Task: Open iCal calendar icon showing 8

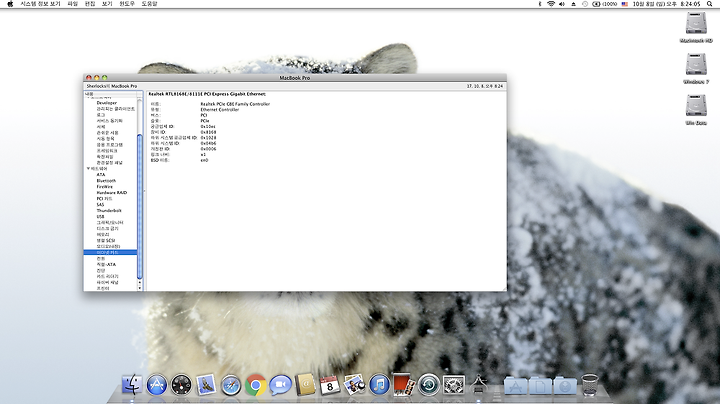Action: click(x=330, y=385)
